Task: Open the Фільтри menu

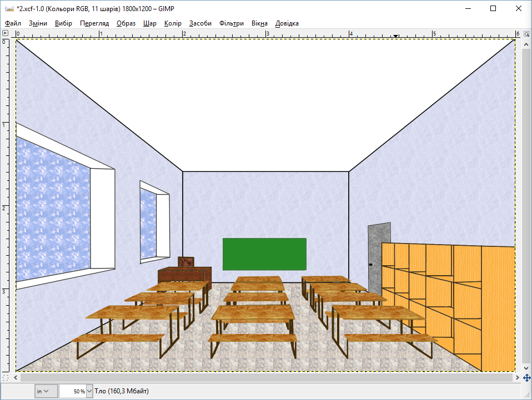Action: (x=232, y=23)
